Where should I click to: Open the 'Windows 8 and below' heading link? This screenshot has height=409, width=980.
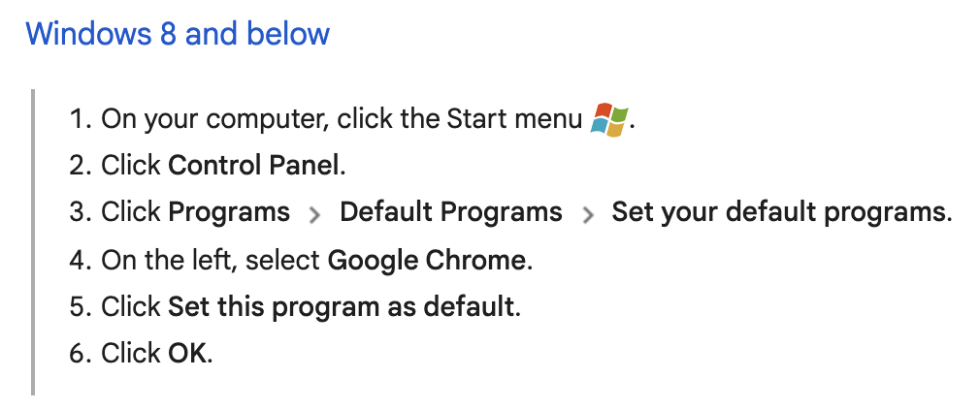point(178,33)
